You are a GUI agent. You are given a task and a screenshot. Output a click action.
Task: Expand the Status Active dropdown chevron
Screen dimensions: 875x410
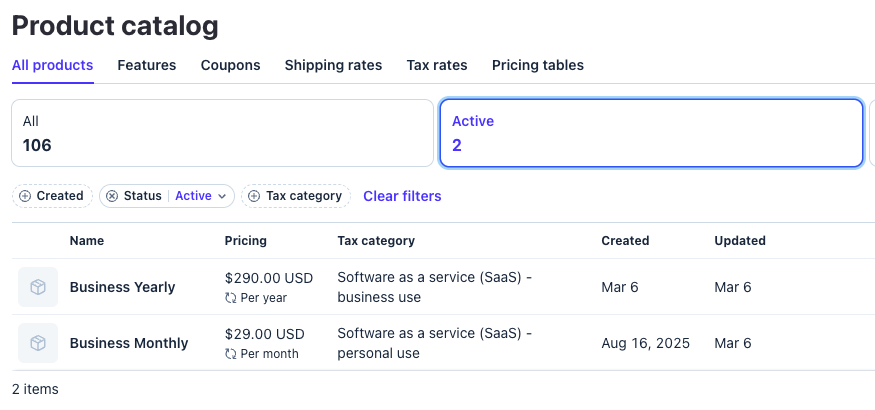tap(222, 196)
